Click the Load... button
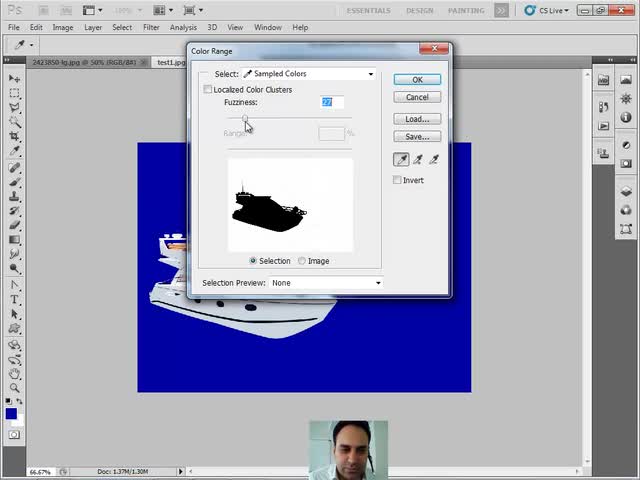640x480 pixels. pos(417,119)
